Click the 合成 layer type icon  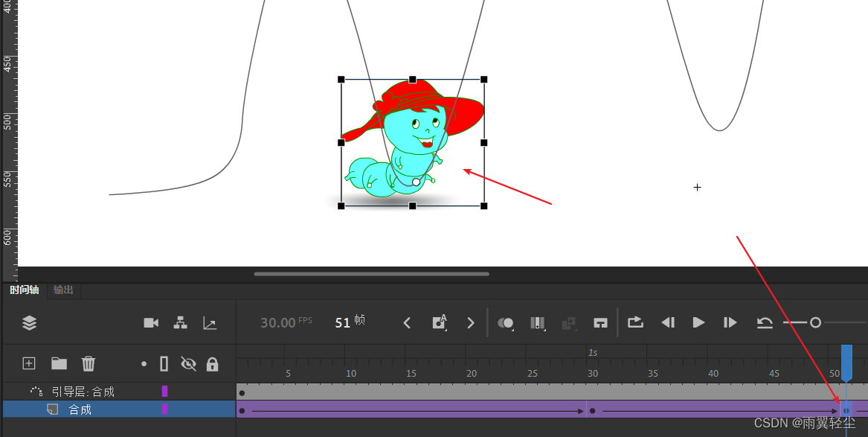(x=53, y=409)
